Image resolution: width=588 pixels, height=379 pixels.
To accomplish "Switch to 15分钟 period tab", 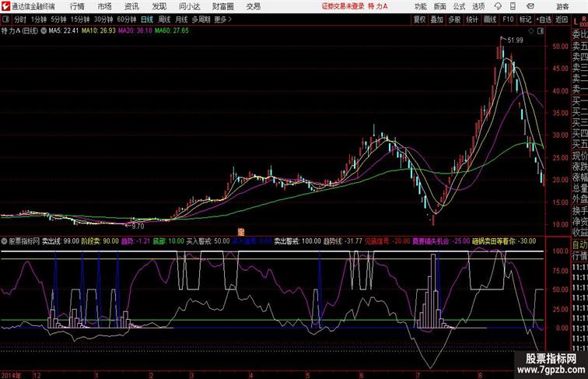I will 80,19.
